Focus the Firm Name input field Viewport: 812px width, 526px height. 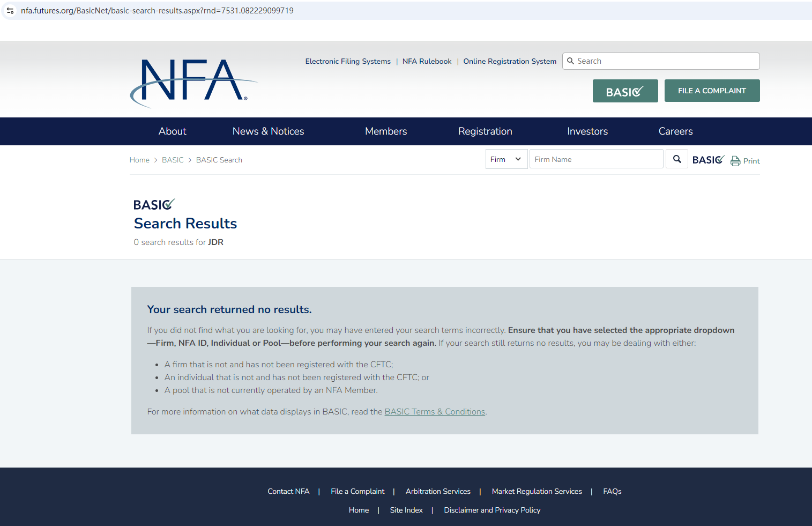596,159
